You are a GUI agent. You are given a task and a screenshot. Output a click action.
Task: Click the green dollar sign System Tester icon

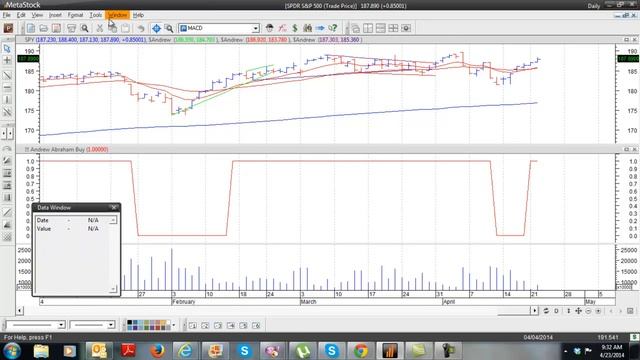295,28
